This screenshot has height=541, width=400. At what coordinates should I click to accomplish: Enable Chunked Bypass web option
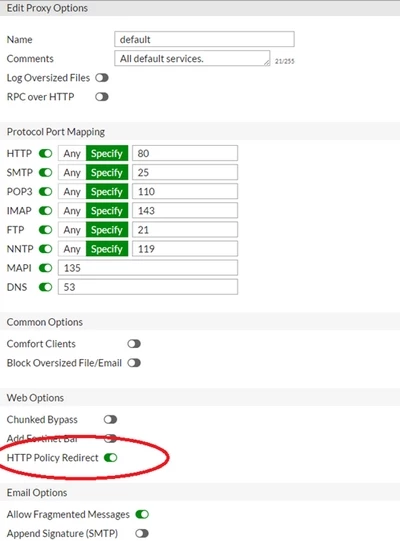(x=110, y=420)
